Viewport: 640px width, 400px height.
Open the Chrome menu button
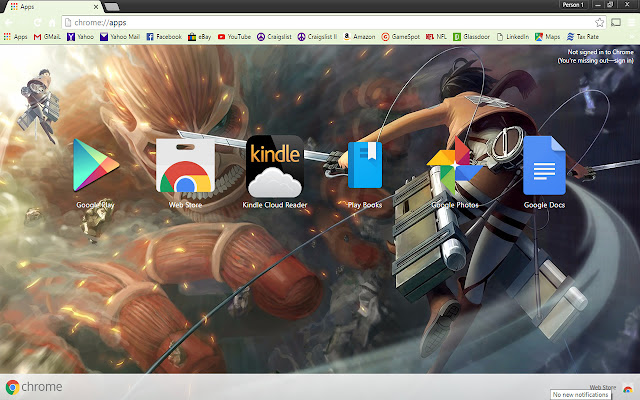[631, 22]
